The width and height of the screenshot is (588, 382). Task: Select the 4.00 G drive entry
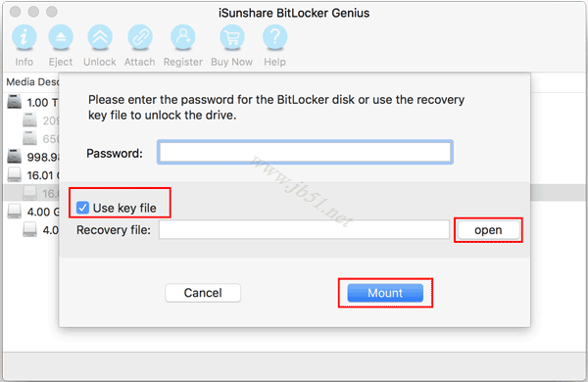tap(32, 212)
